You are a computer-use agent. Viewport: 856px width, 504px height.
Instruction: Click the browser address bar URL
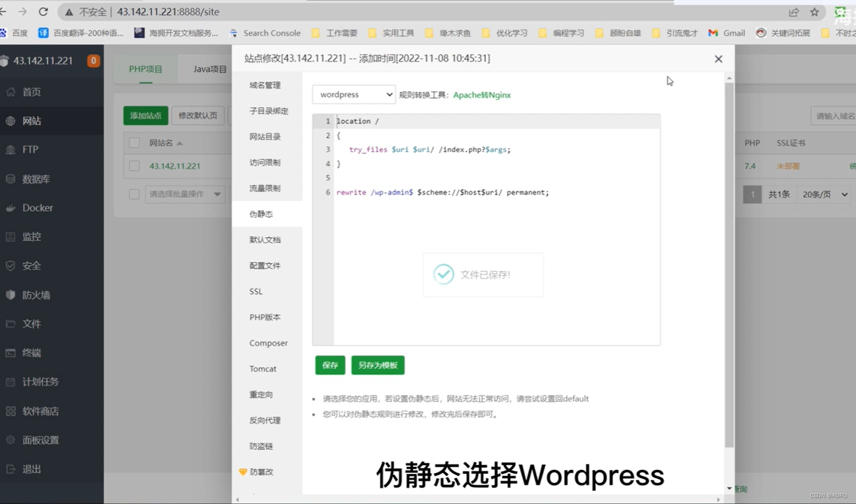click(x=168, y=12)
